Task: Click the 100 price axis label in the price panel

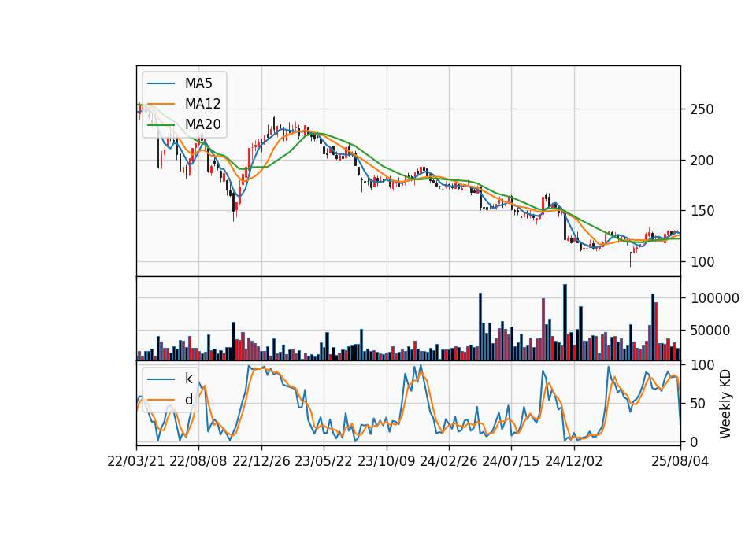Action: point(702,262)
